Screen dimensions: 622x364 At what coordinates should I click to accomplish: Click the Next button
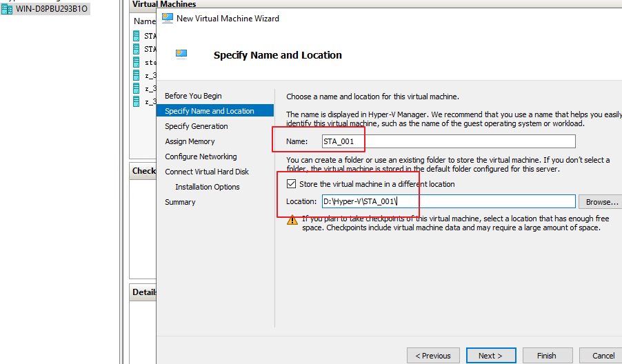[490, 356]
